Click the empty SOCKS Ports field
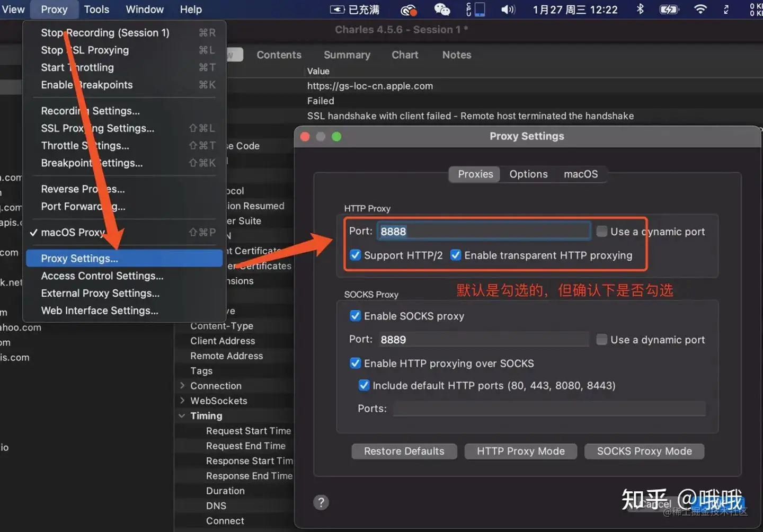The height and width of the screenshot is (532, 763). pos(549,409)
